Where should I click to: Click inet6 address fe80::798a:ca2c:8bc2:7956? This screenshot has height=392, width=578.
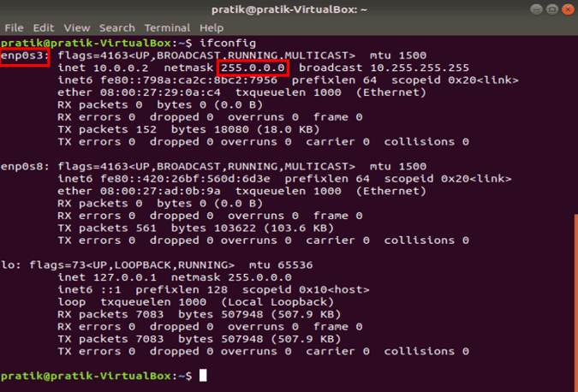coord(188,80)
